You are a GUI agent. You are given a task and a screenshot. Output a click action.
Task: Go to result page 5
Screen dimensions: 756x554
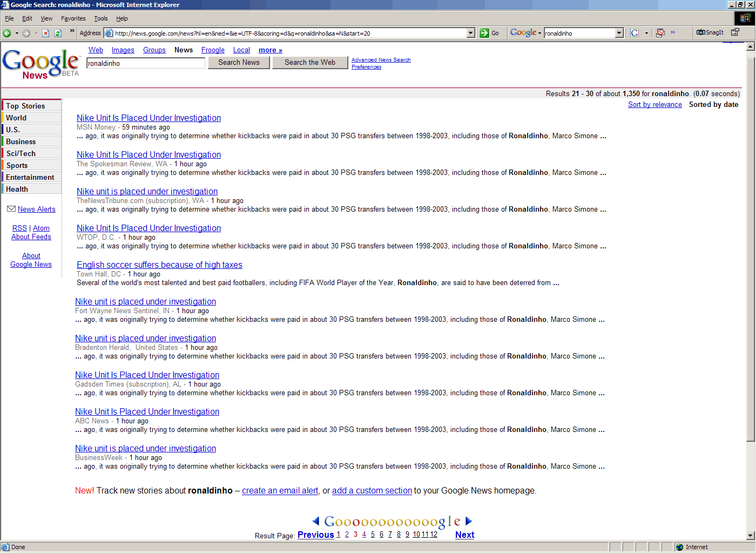(x=373, y=535)
